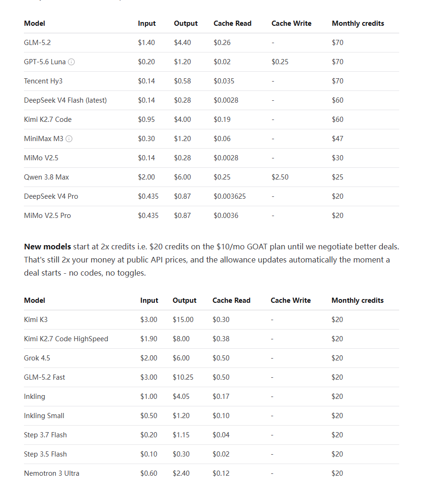Select the Inkling Small model name
This screenshot has width=448, height=487.
[44, 416]
